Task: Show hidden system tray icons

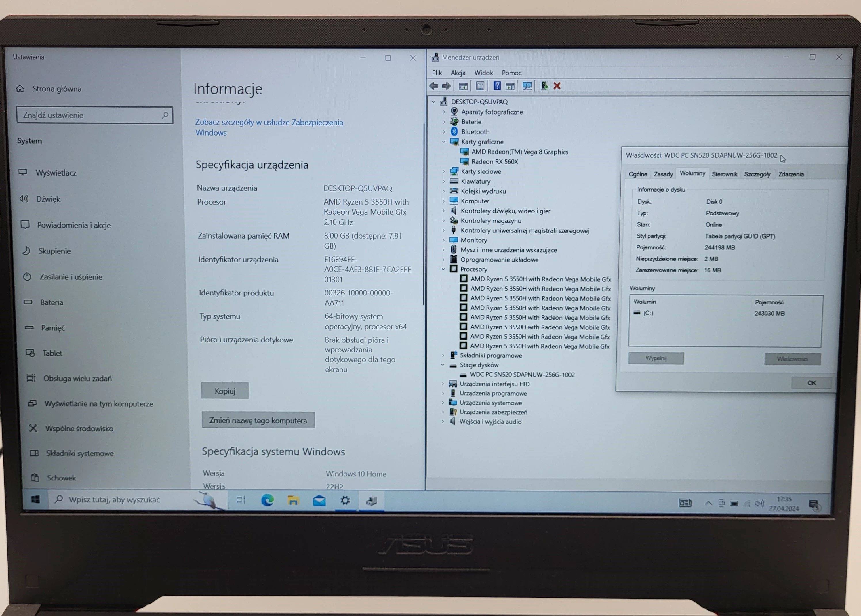Action: [x=708, y=503]
